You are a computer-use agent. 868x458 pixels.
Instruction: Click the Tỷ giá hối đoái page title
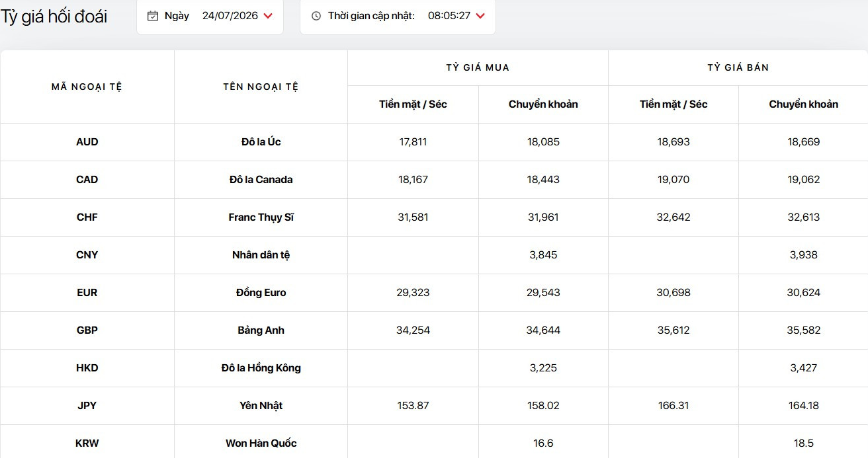(54, 17)
